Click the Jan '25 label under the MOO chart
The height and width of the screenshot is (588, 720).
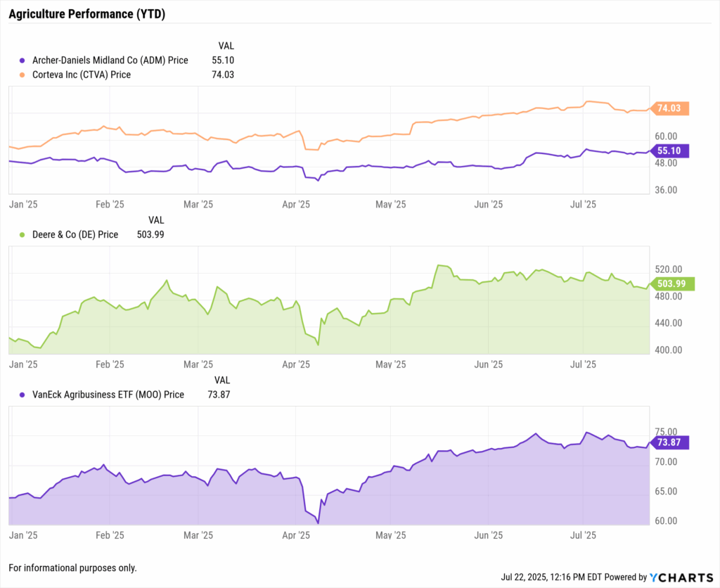pyautogui.click(x=23, y=535)
